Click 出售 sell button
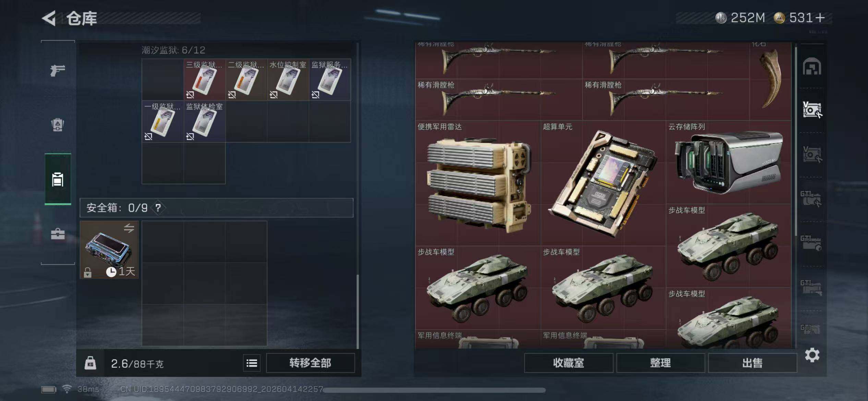 [x=752, y=363]
